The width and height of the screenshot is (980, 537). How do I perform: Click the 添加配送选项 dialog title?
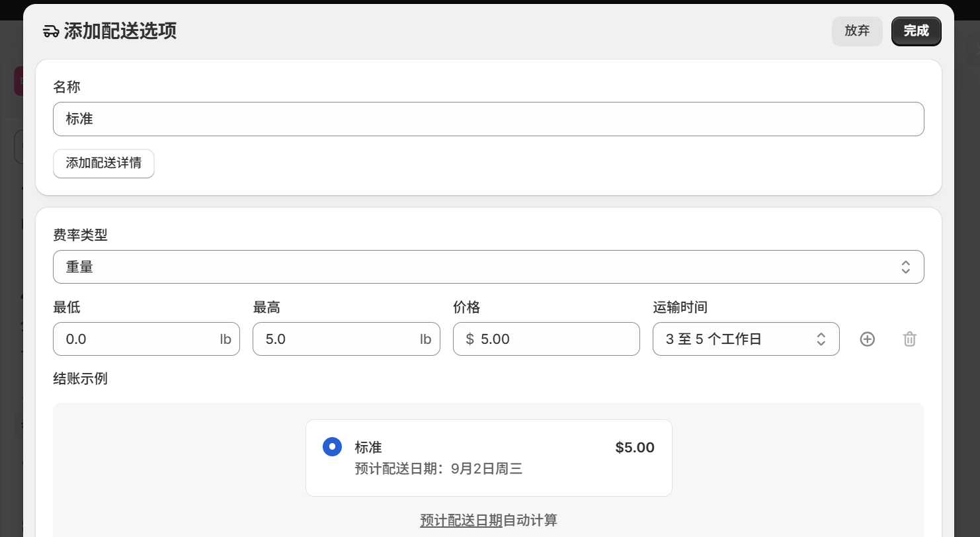120,31
